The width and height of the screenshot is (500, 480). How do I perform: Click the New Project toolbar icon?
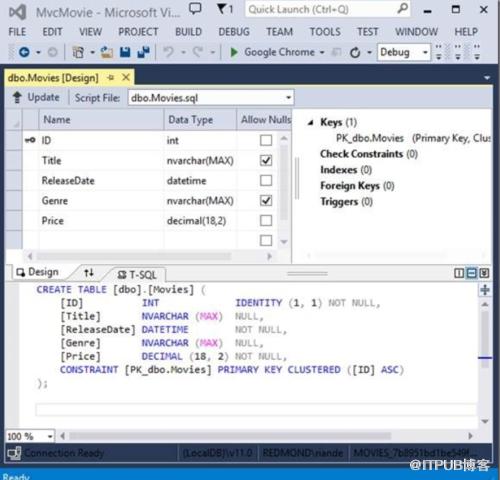click(x=78, y=52)
